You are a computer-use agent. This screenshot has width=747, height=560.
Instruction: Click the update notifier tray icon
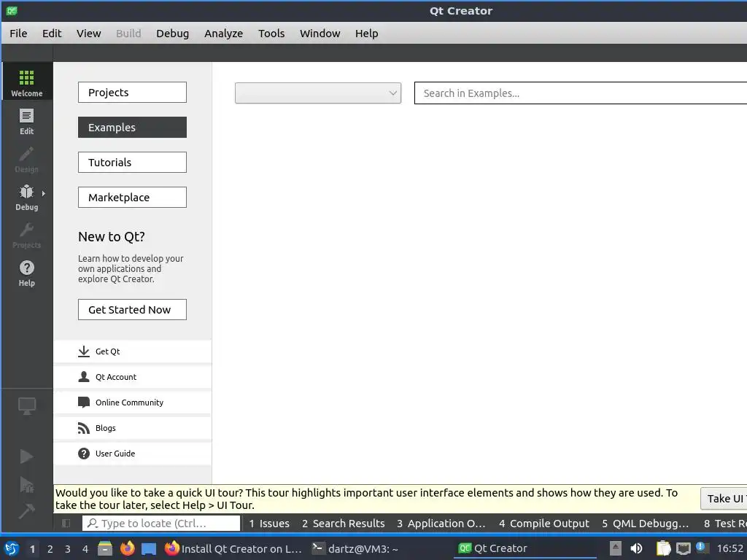[x=701, y=548]
